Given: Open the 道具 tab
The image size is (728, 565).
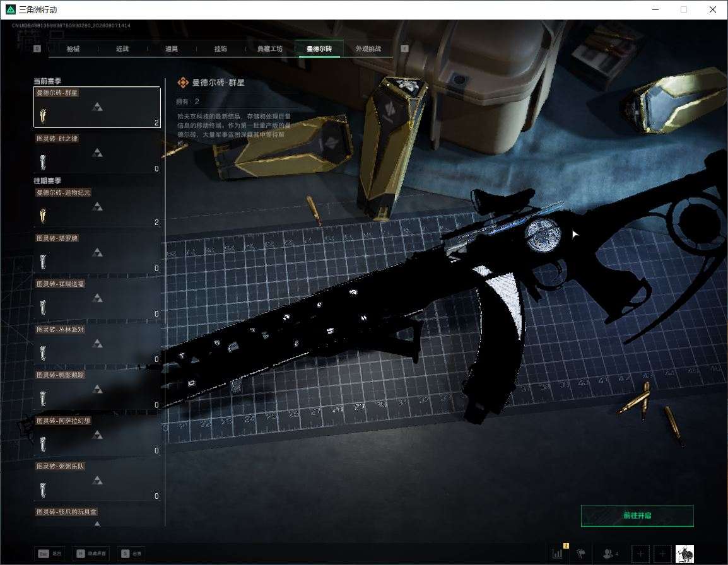Looking at the screenshot, I should [172, 49].
